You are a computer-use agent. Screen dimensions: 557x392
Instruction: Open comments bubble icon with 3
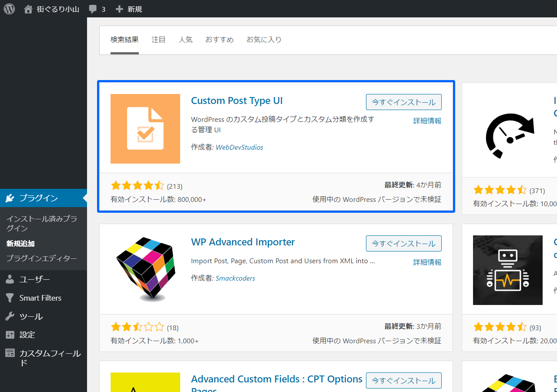97,9
